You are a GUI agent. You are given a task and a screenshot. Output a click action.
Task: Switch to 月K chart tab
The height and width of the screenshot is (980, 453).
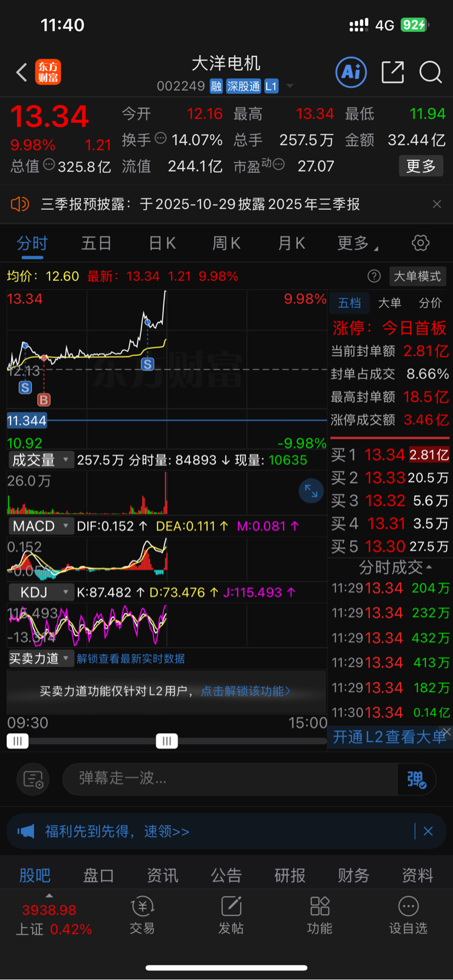[x=291, y=243]
